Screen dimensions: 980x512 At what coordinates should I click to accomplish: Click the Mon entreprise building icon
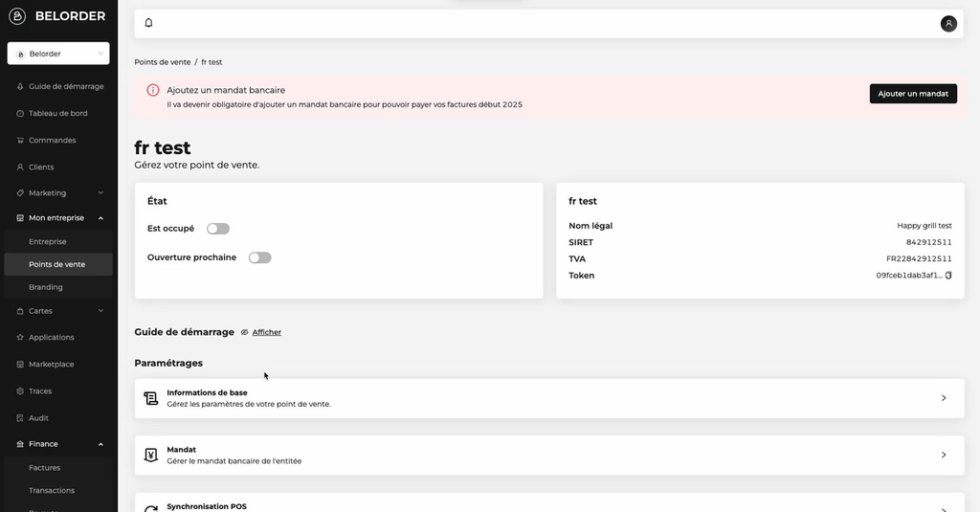click(20, 218)
